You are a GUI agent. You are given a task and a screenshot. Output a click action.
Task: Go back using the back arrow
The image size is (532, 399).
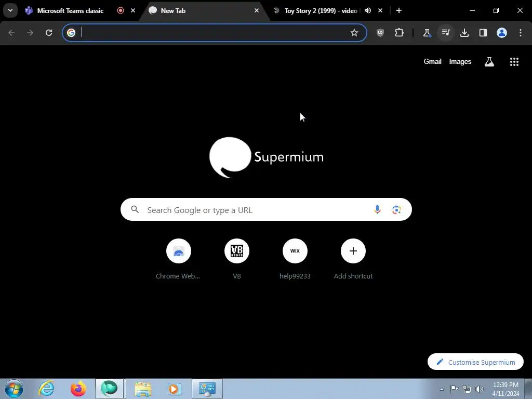[x=11, y=33]
